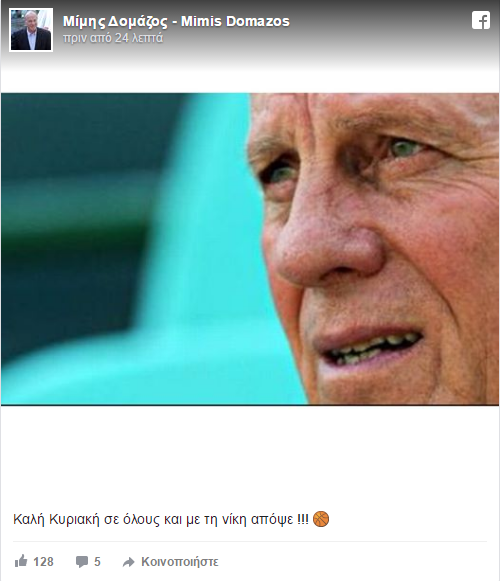This screenshot has width=501, height=581.
Task: Click the comment count 5
Action: coord(97,562)
